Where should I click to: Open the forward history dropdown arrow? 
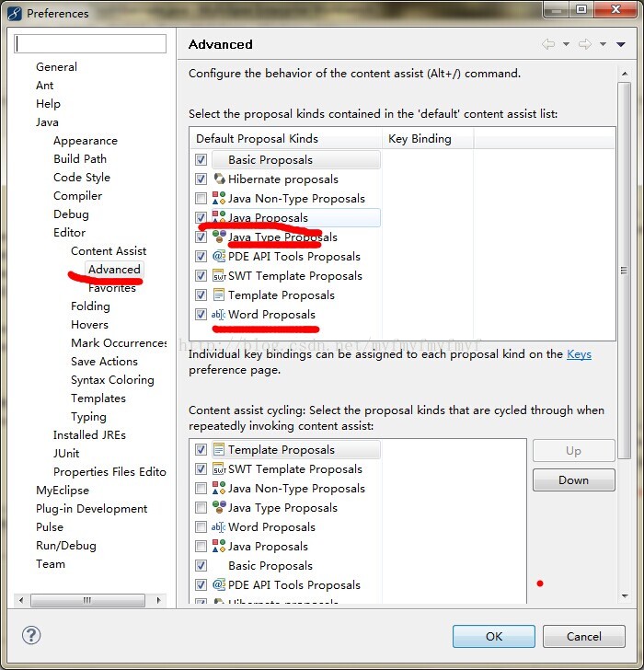(604, 44)
